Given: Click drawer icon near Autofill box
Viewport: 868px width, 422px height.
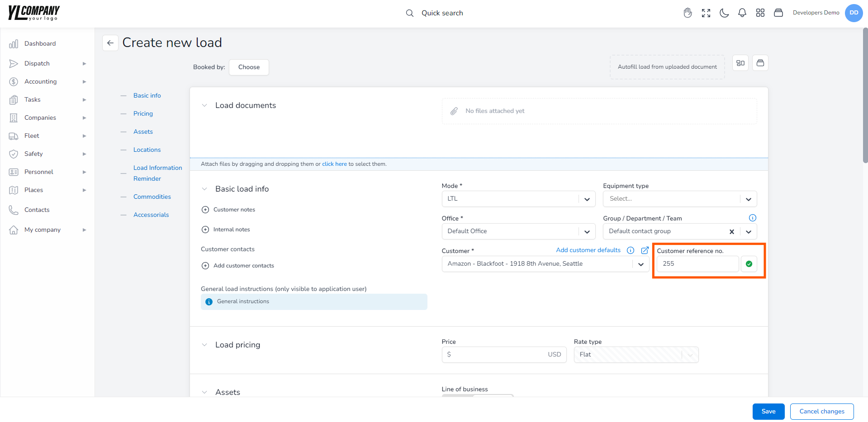Looking at the screenshot, I should coord(760,63).
